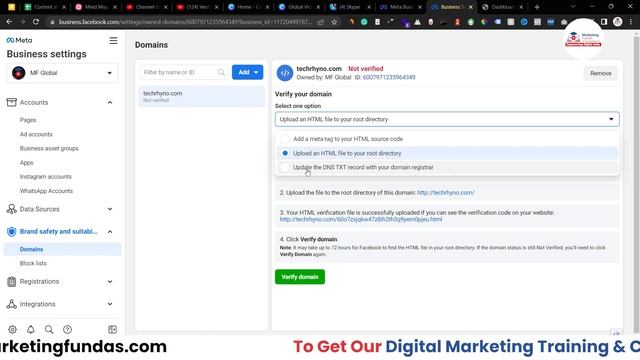Expand the Integrations chevron
This screenshot has height=360, width=640.
point(110,304)
